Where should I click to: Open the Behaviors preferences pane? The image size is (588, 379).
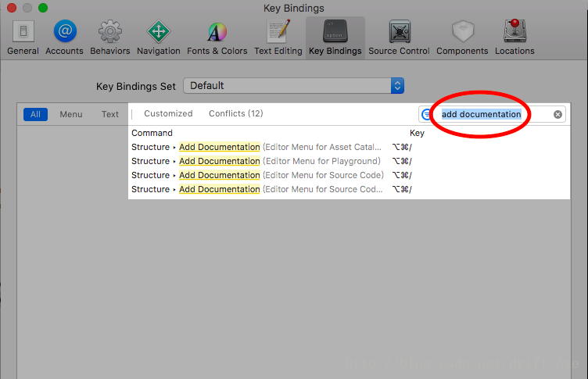110,38
